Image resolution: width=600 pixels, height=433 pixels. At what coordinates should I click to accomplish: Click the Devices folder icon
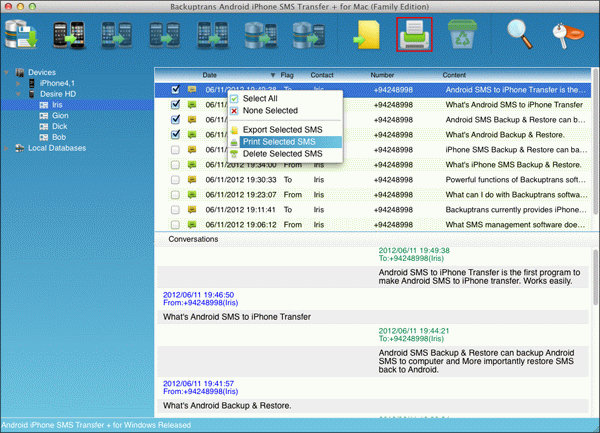pyautogui.click(x=20, y=72)
